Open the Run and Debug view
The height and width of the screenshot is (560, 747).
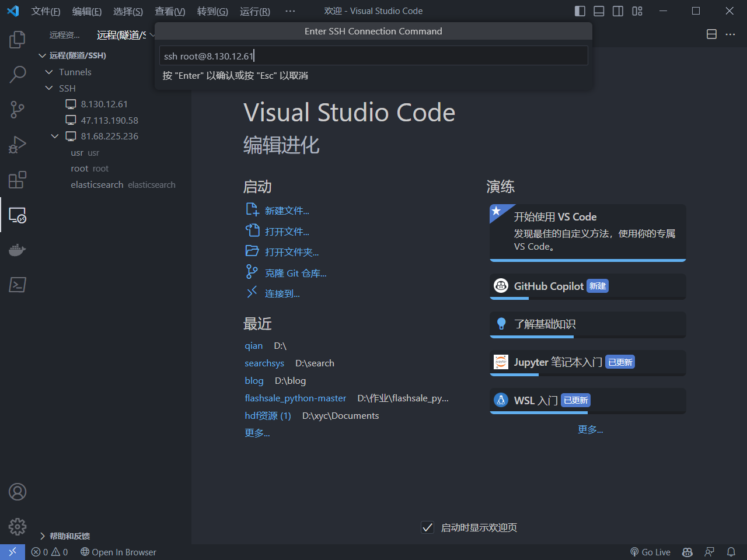(18, 145)
